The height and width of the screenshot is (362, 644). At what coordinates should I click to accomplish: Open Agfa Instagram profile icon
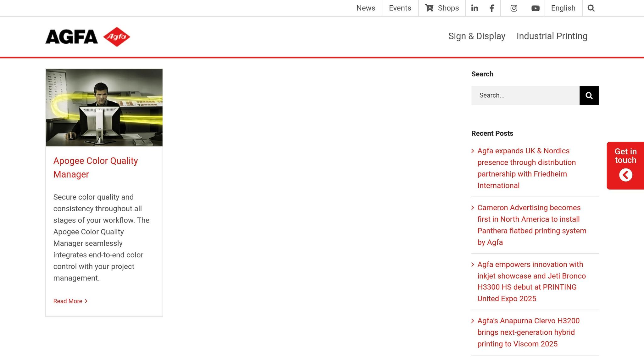pos(514,8)
